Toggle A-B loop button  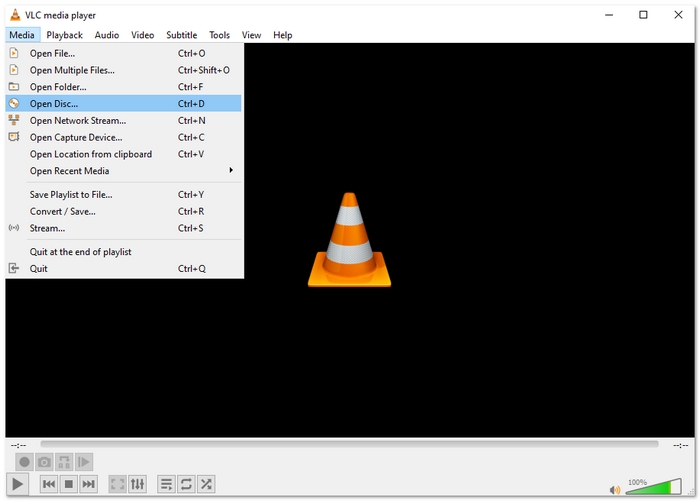tap(64, 462)
